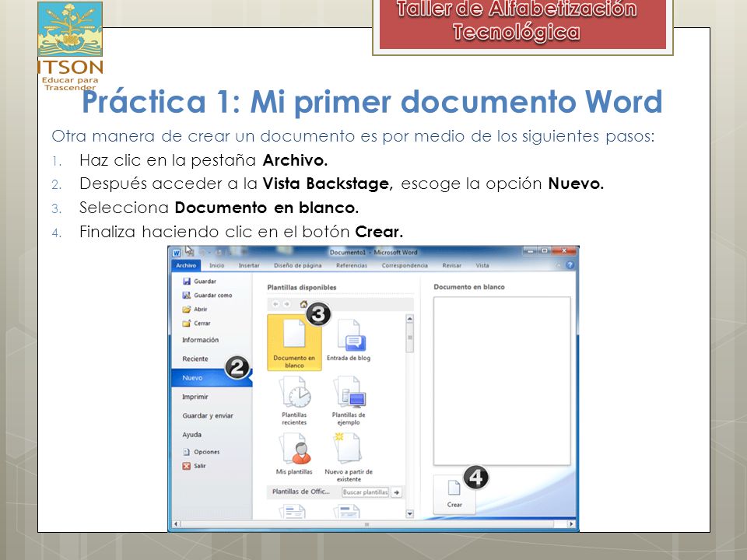The width and height of the screenshot is (747, 560).
Task: Click the back arrow in templates navigation
Action: click(275, 304)
